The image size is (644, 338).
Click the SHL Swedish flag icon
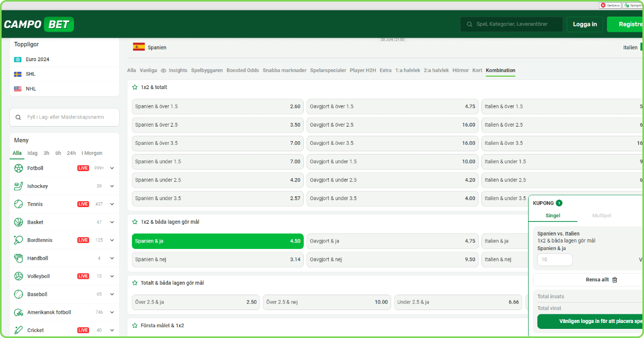[18, 74]
